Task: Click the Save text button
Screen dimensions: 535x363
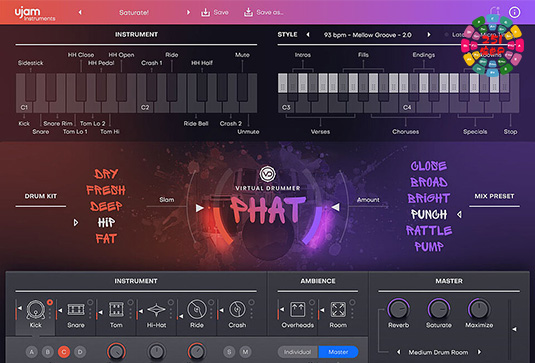Action: [x=221, y=12]
